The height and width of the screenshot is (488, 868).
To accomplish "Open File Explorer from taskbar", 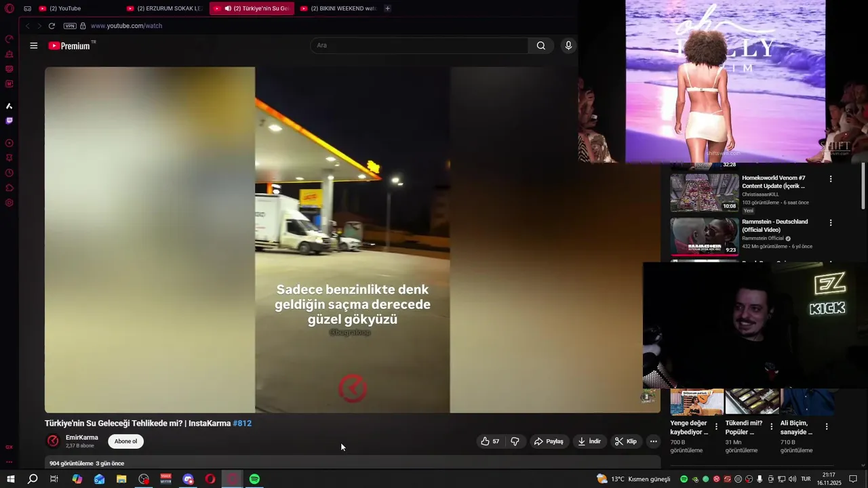I will (x=121, y=479).
